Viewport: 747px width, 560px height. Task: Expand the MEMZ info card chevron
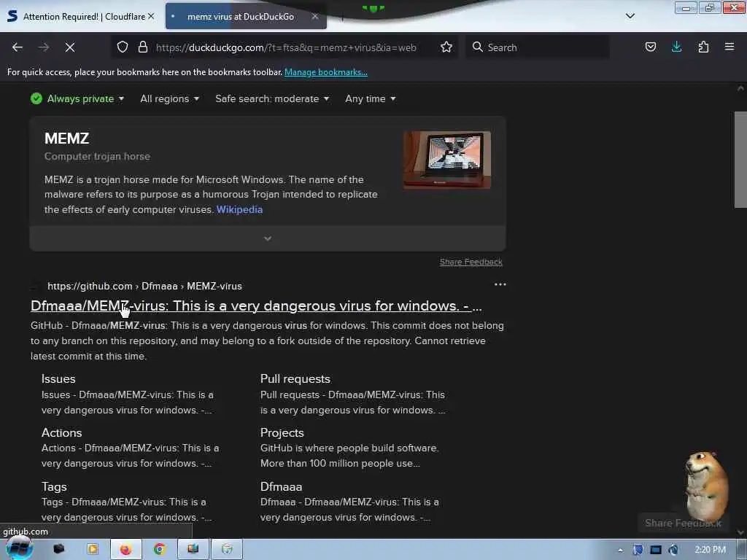tap(268, 238)
